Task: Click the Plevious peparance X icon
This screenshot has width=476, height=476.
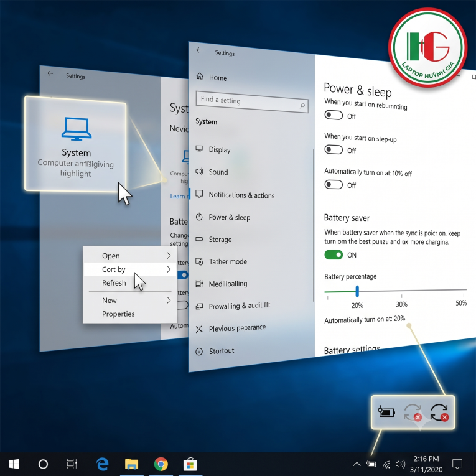Action: tap(199, 329)
